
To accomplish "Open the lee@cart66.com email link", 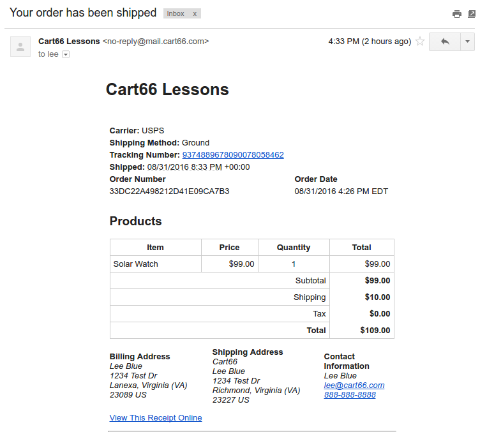I will 354,385.
